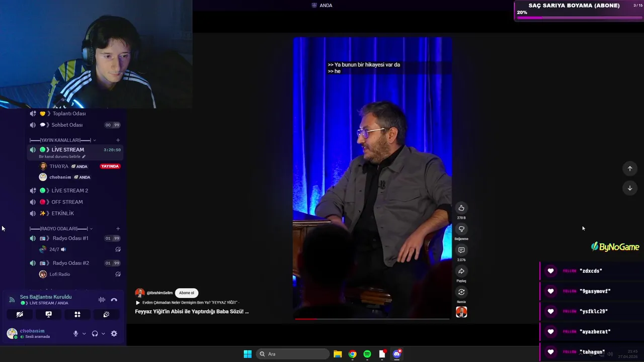Watch stream via YAYINDA badge
Screen dimensions: 644x362
point(110,166)
